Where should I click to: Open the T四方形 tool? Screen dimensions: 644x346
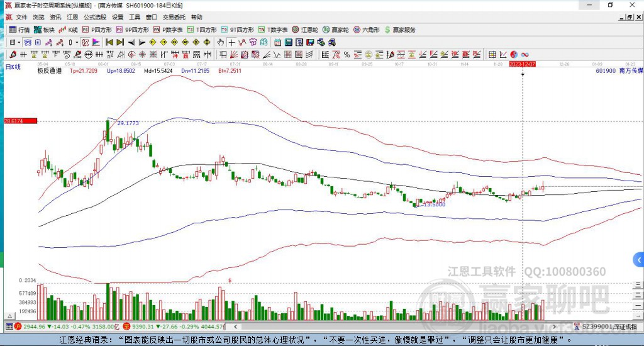coord(202,30)
